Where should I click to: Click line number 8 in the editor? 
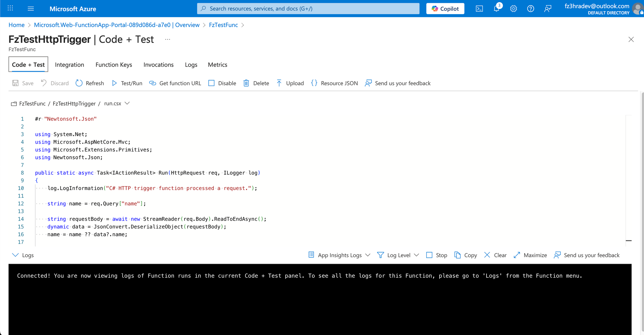point(23,173)
